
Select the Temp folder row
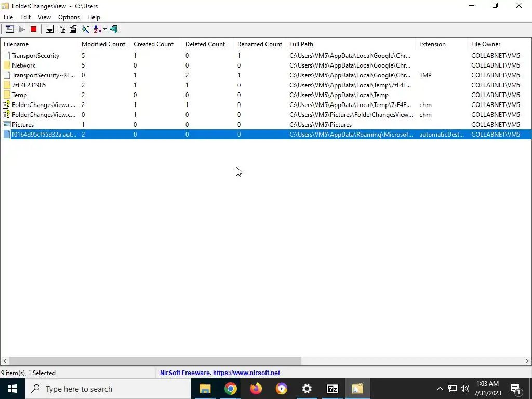click(x=266, y=95)
